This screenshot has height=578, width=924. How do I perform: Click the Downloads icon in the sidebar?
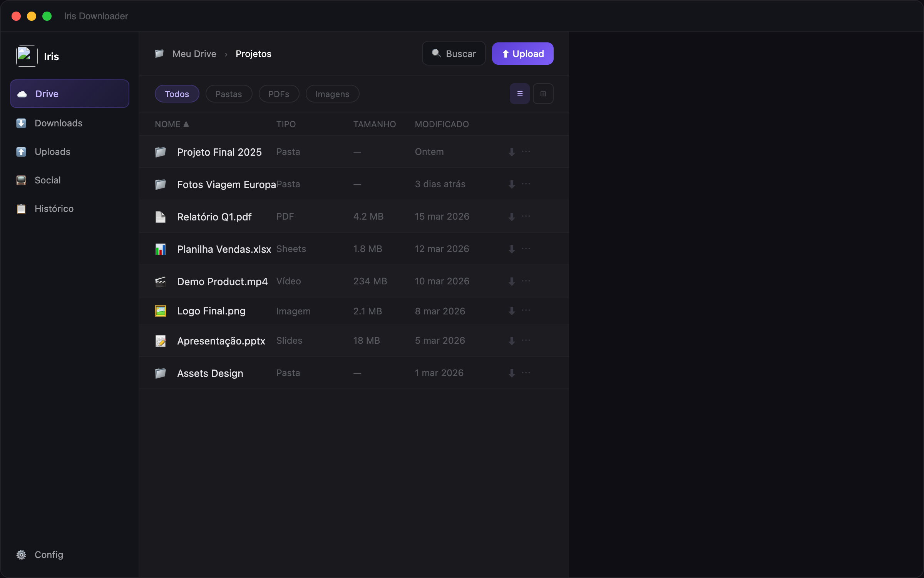[21, 123]
